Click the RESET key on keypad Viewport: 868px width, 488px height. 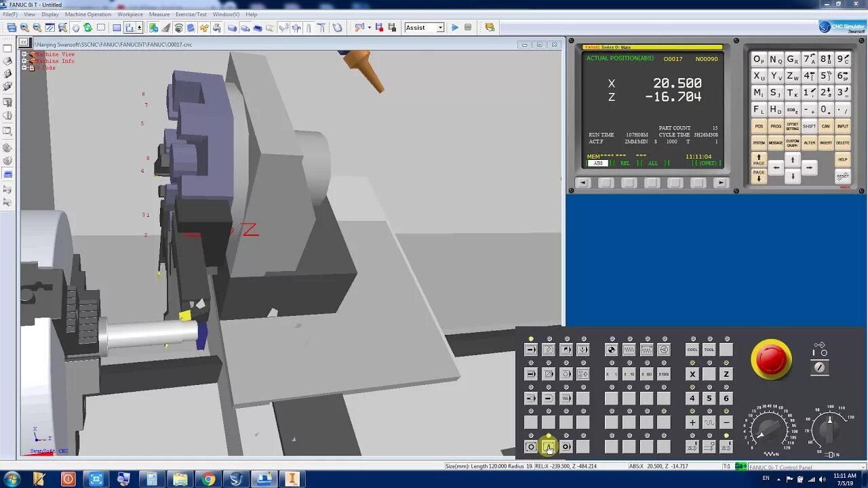[x=842, y=176]
